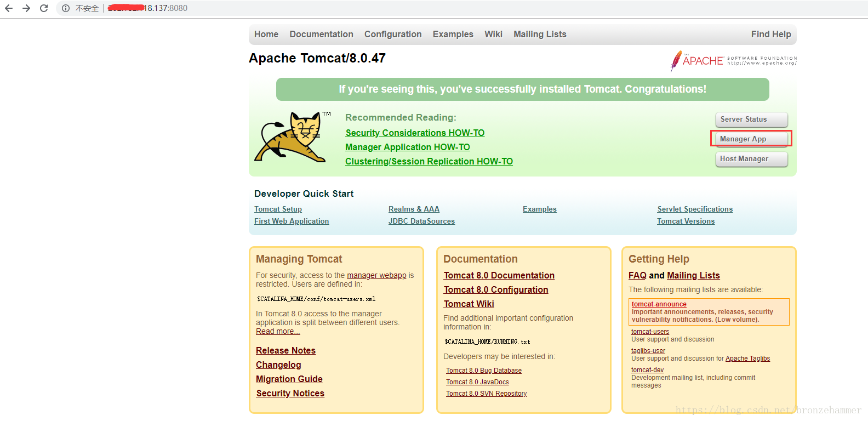Click the browser forward arrow
The width and height of the screenshot is (868, 421).
pyautogui.click(x=26, y=8)
